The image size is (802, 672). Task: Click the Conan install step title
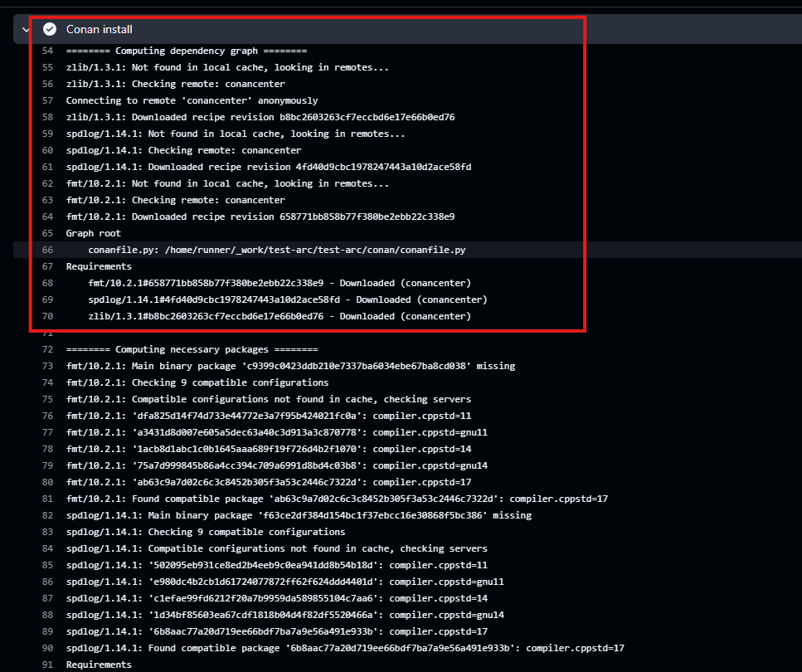coord(99,29)
